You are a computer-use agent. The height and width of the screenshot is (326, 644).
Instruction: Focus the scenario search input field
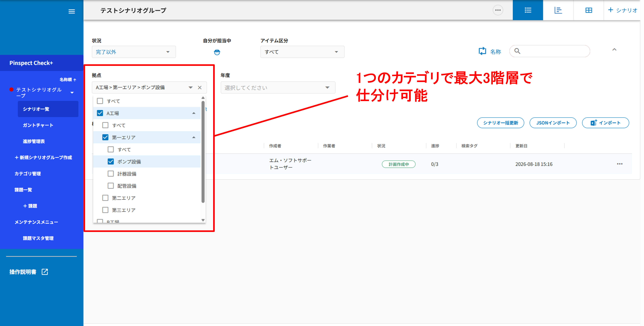(550, 51)
